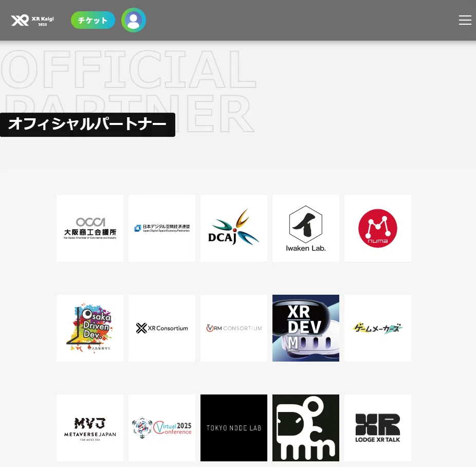Open the Virtual Conference 2025 logo
476x467 pixels.
162,428
